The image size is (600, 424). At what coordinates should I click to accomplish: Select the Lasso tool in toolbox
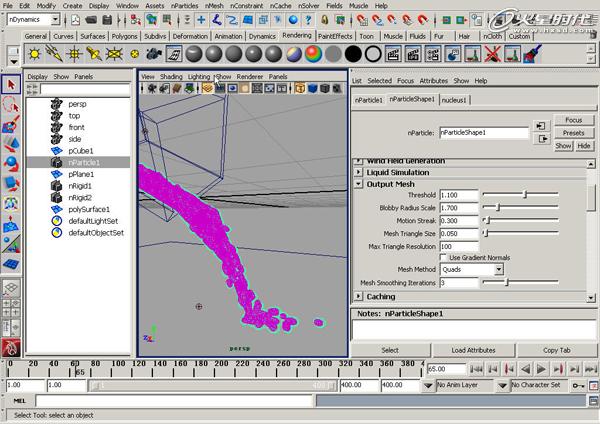tap(11, 104)
